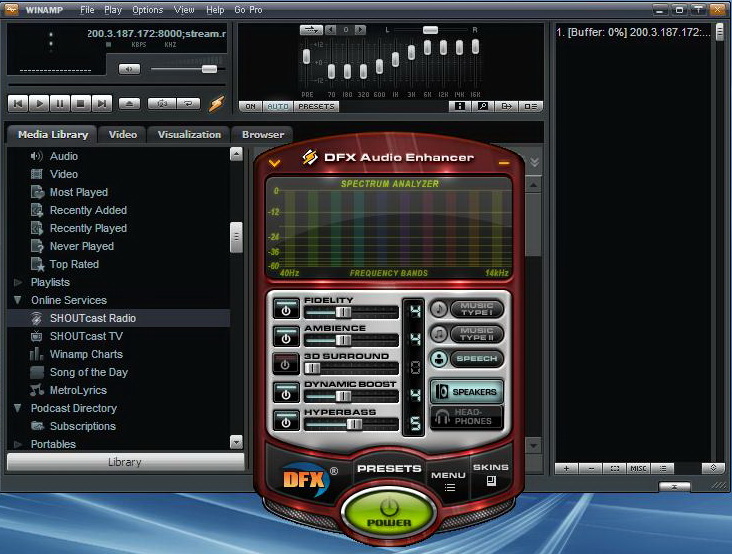Viewport: 732px width, 554px height.
Task: Adjust the Winamp volume slider
Action: point(209,69)
